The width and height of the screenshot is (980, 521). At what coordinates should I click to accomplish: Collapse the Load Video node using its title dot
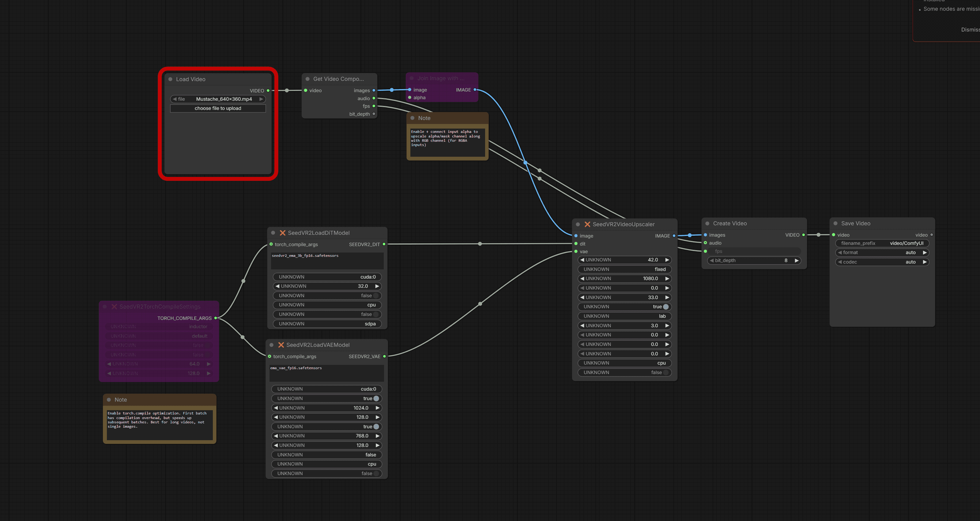point(171,80)
